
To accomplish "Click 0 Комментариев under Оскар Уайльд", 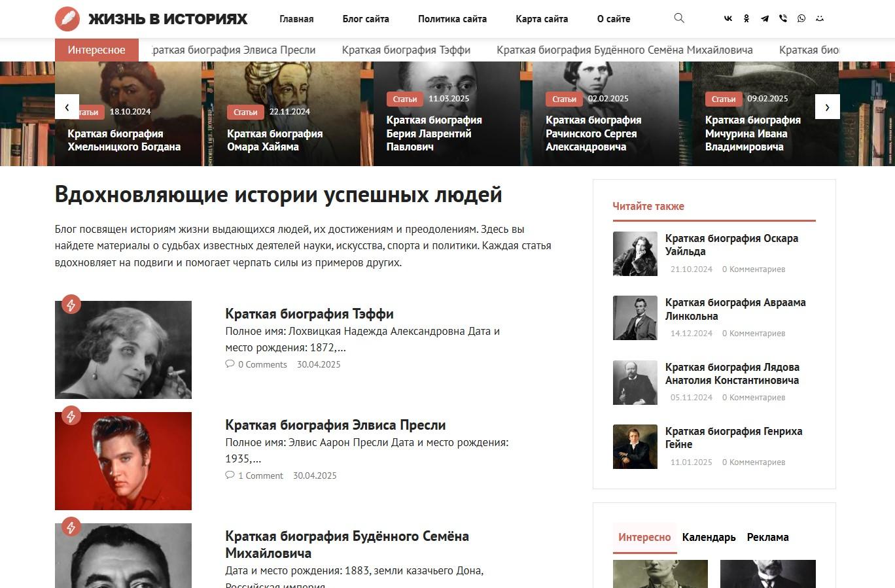I will 754,269.
